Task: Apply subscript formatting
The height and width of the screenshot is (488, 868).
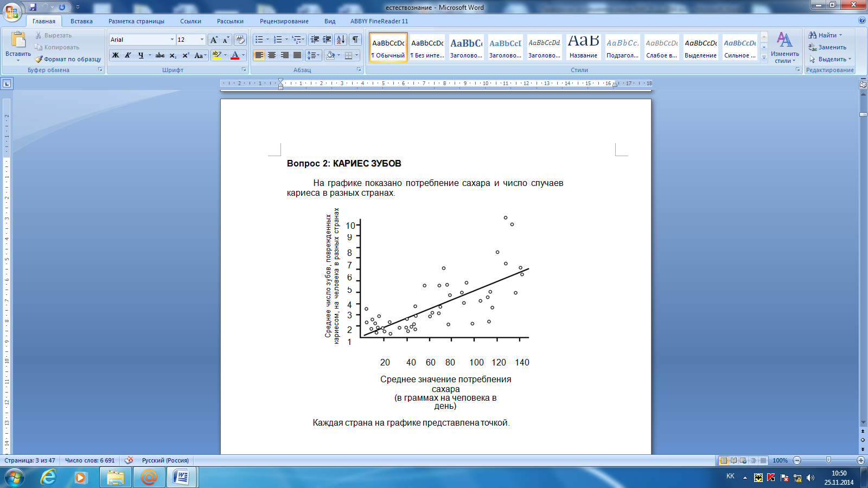Action: tap(173, 55)
